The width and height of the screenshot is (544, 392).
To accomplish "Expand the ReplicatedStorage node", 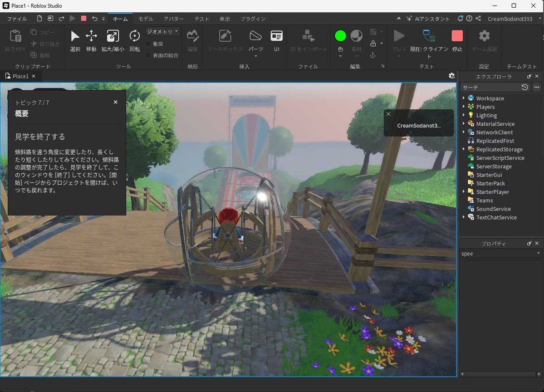I will click(464, 149).
